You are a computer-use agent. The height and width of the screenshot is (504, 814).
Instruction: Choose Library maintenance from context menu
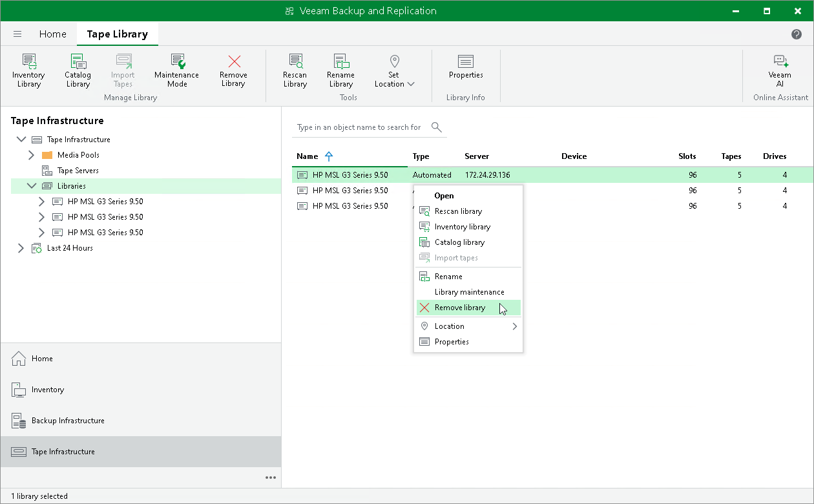[468, 292]
